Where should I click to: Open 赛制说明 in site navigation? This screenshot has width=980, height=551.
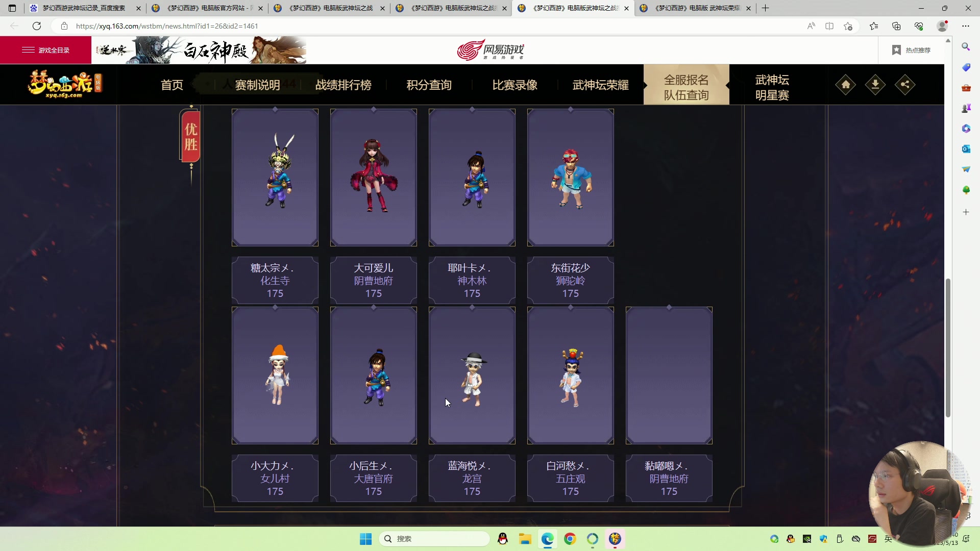tap(257, 85)
